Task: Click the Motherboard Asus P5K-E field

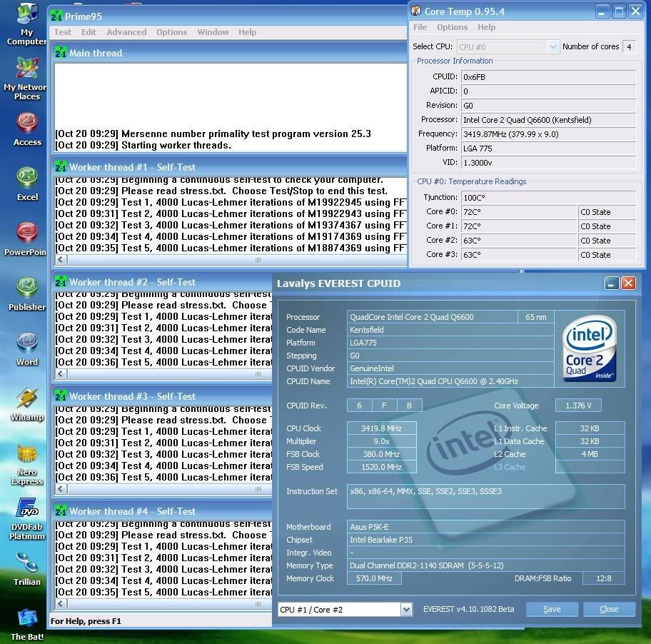Action: 486,526
